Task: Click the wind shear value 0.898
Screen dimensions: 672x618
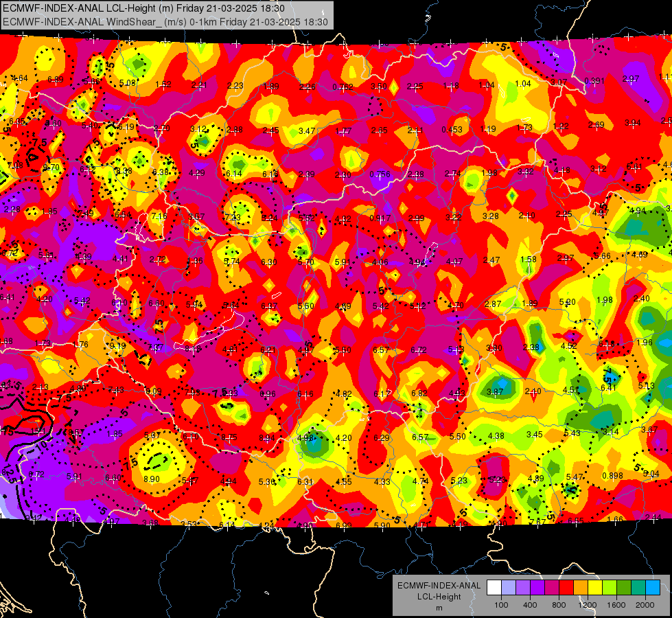Action: click(x=612, y=476)
